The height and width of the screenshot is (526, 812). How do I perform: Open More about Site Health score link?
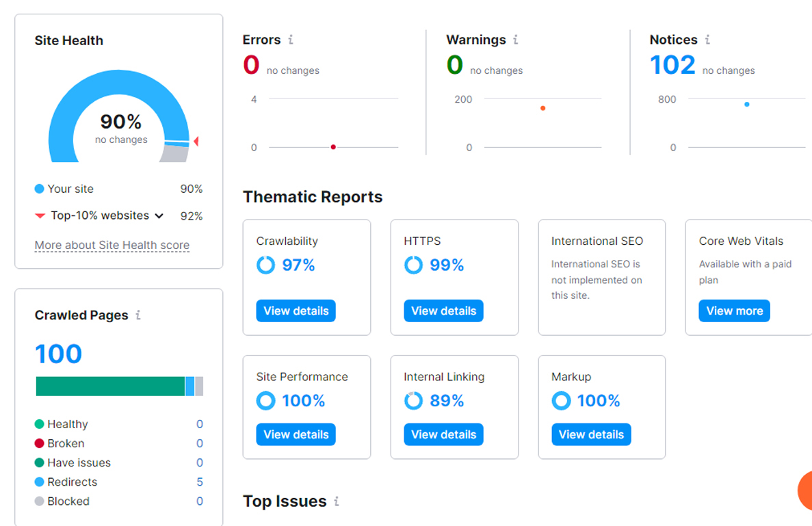(112, 245)
